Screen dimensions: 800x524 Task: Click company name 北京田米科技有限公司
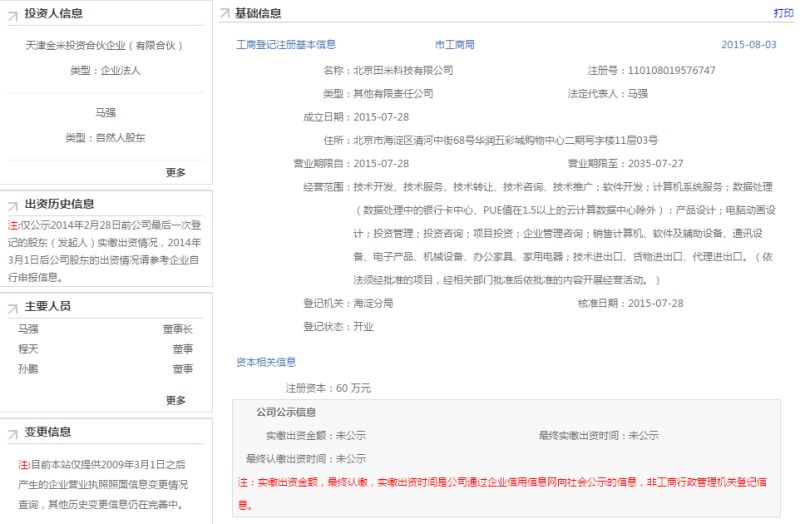[403, 70]
